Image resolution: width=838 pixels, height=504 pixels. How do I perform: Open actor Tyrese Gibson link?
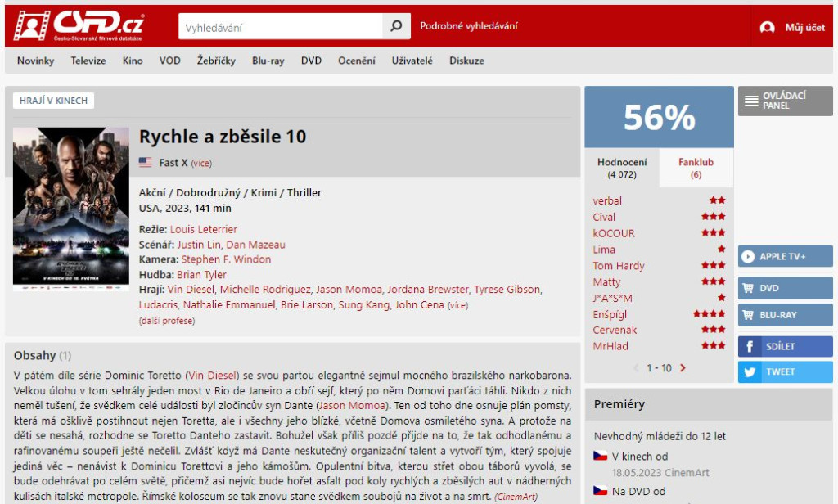[507, 289]
